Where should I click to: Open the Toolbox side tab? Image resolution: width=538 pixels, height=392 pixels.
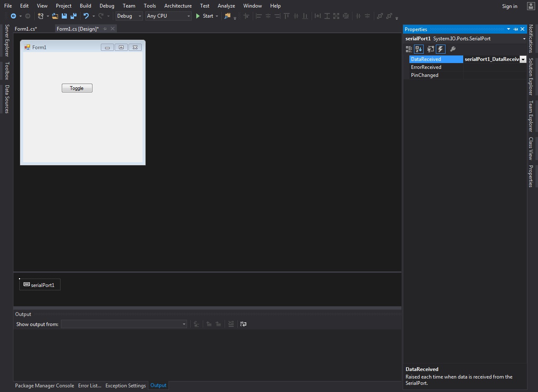[x=7, y=71]
